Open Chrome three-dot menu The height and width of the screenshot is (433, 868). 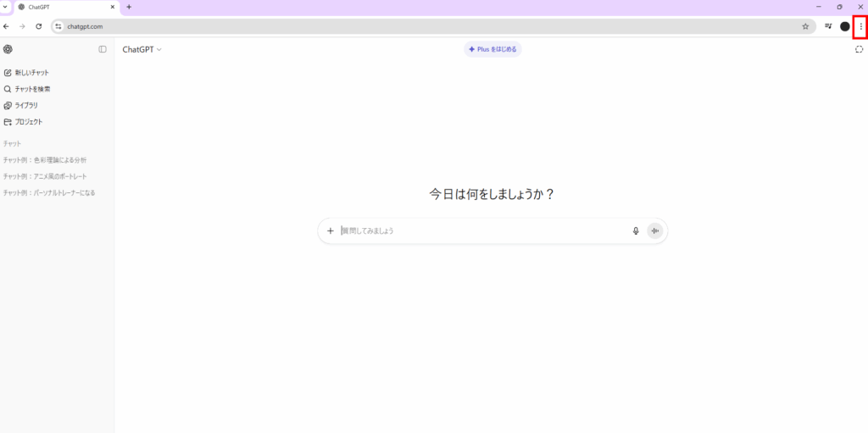pyautogui.click(x=860, y=26)
